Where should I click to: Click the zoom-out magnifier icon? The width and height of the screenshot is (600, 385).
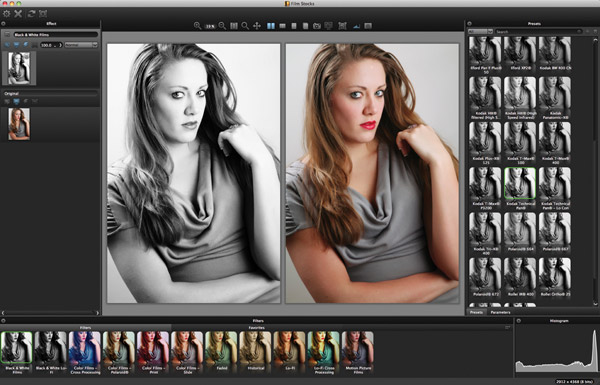tap(222, 26)
